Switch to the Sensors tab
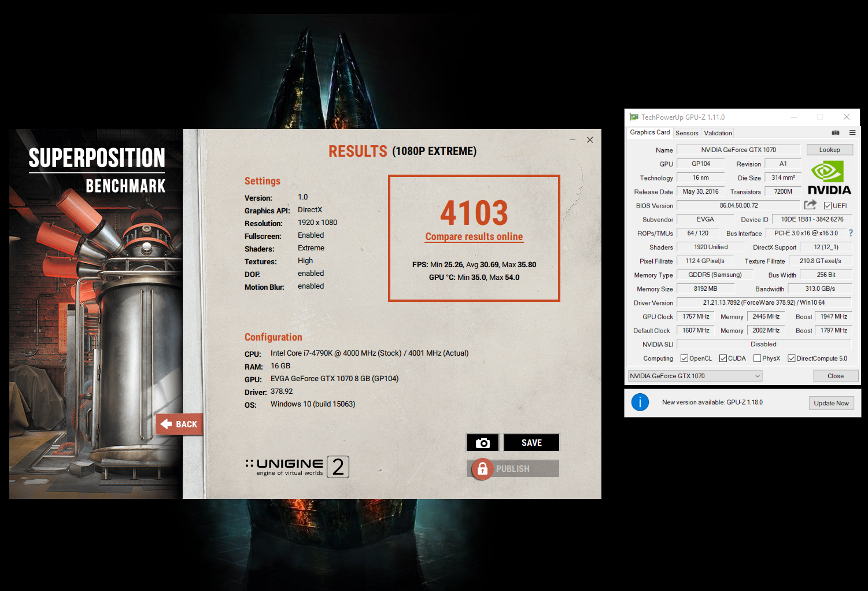Image resolution: width=868 pixels, height=591 pixels. (687, 133)
